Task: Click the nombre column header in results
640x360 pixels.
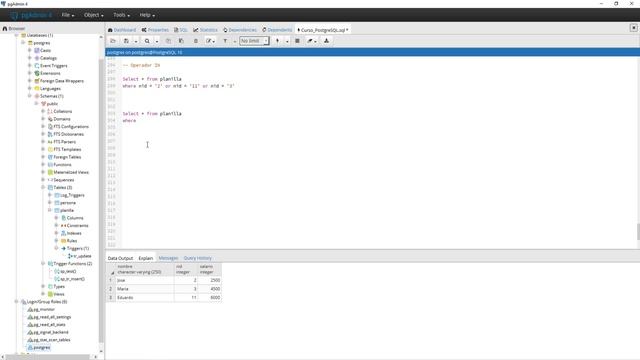Action: 145,269
